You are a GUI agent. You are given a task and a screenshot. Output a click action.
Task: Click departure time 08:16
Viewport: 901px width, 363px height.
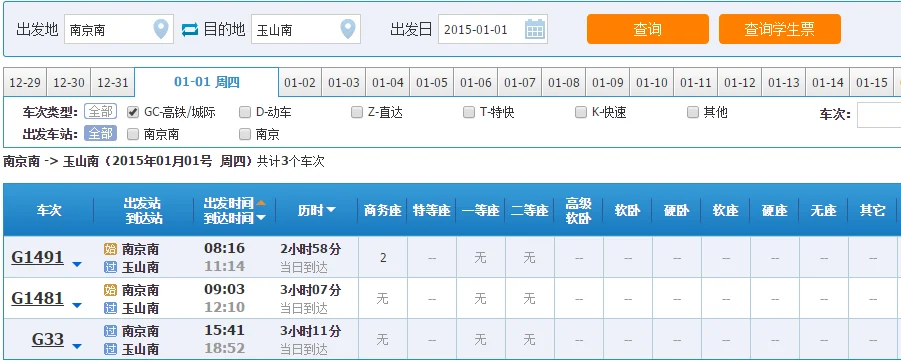coord(225,249)
